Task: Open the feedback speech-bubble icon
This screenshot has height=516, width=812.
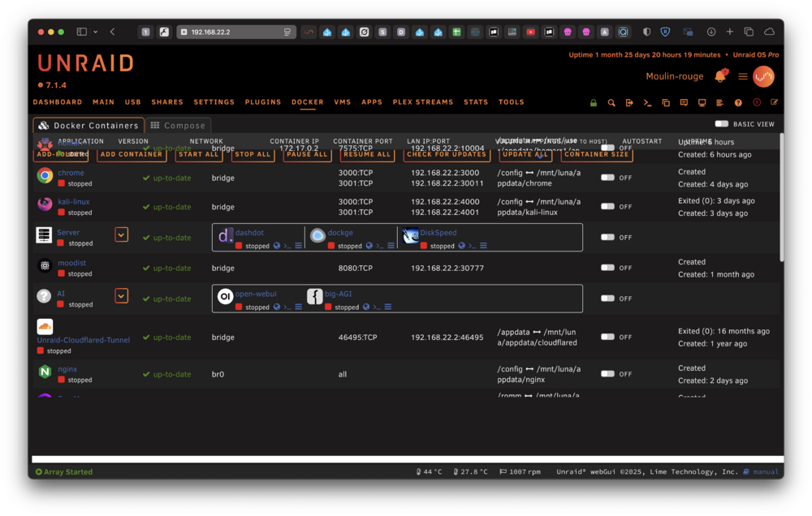Action: [x=684, y=102]
